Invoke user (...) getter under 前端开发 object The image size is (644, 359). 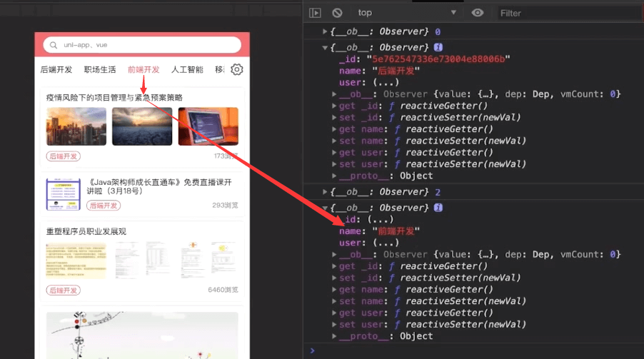tap(386, 243)
